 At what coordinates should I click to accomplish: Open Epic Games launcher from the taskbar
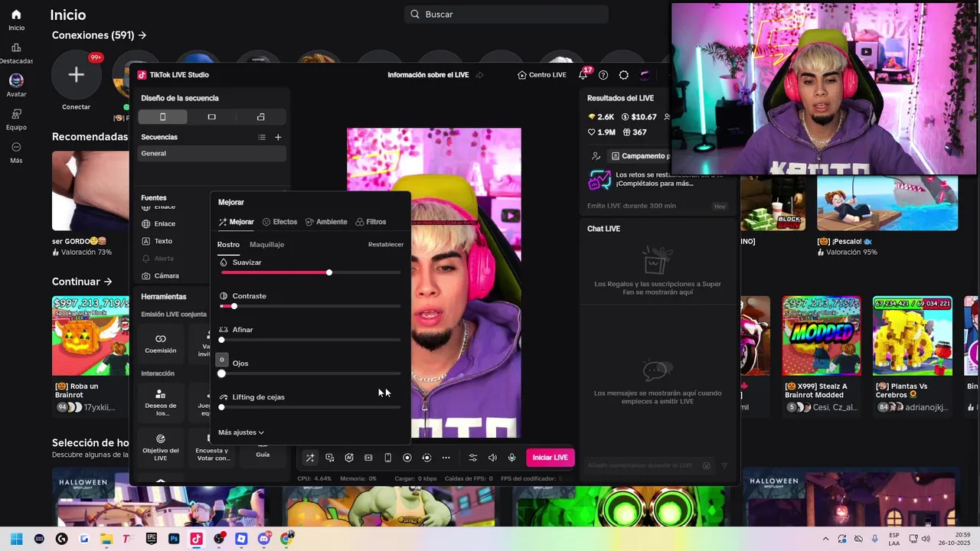152,539
